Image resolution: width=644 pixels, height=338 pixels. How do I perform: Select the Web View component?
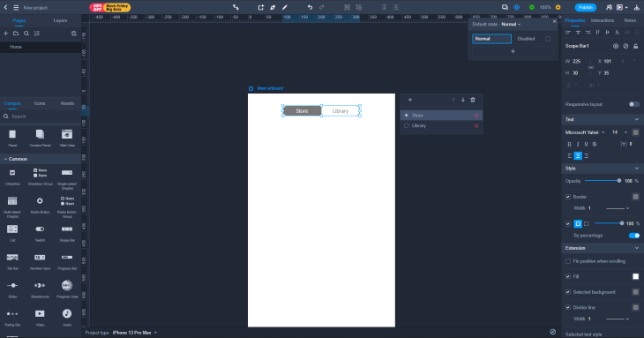[x=67, y=138]
